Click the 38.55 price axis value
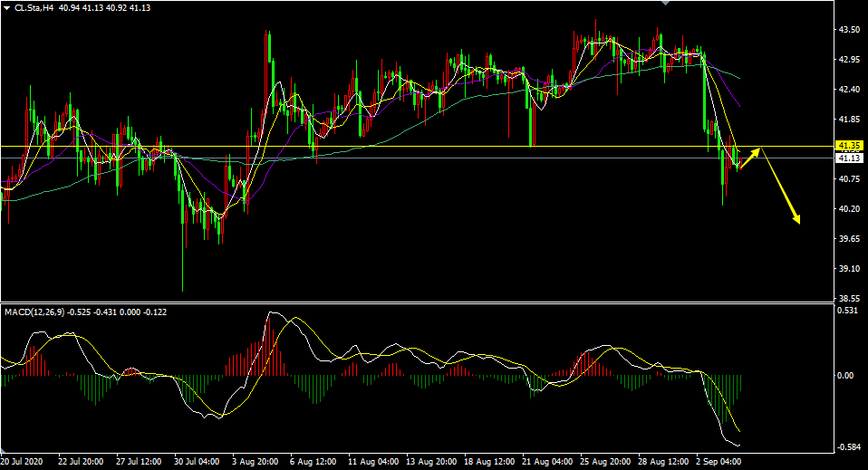 pos(849,298)
